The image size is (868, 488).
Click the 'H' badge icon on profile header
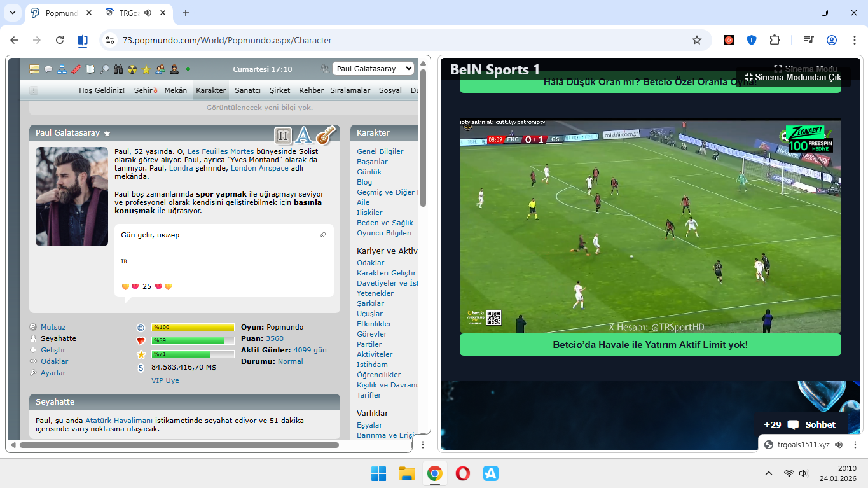[283, 136]
